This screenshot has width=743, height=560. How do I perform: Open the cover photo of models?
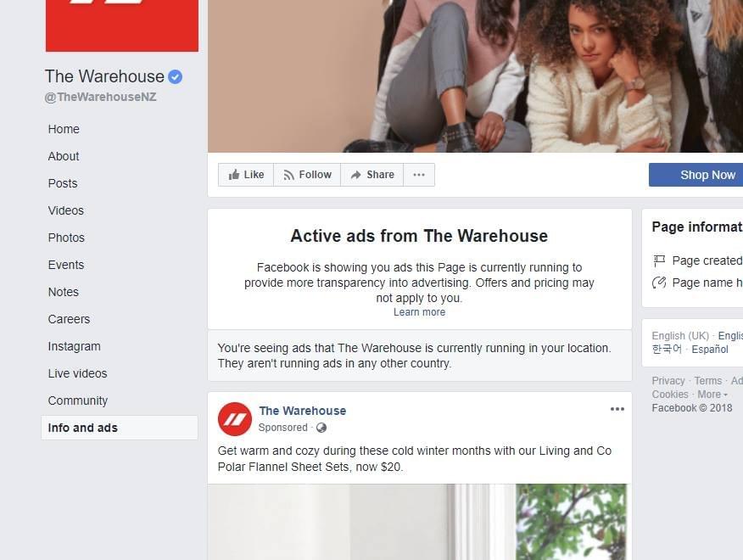[475, 76]
